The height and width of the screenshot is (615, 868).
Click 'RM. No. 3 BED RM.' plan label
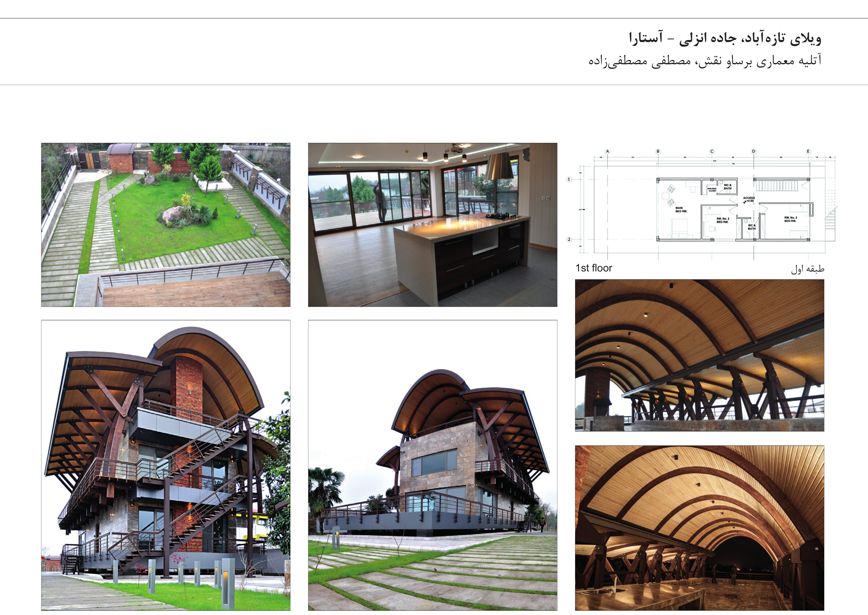click(791, 219)
